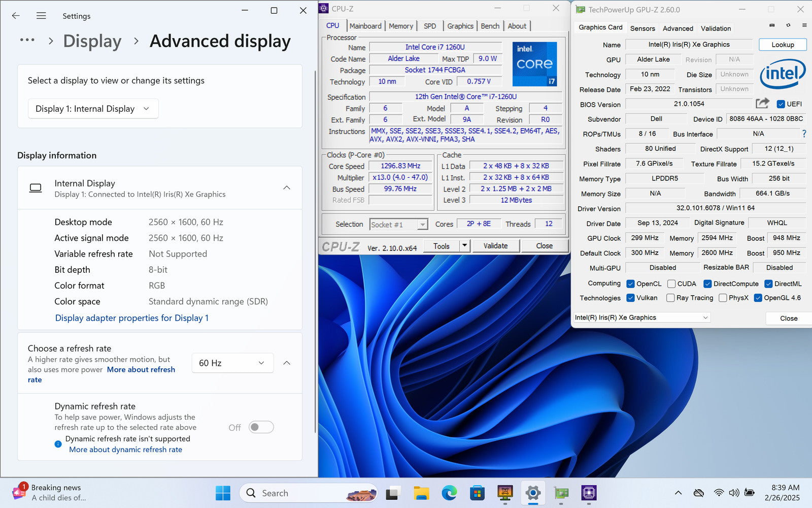812x508 pixels.
Task: Click the Bus Interface question mark in GPU-Z
Action: (804, 134)
